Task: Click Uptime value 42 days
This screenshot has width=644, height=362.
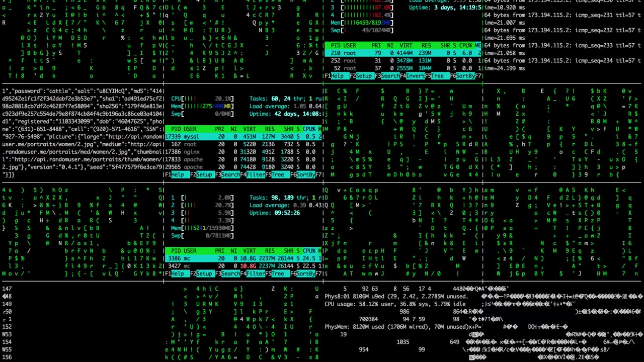Action: coord(298,114)
